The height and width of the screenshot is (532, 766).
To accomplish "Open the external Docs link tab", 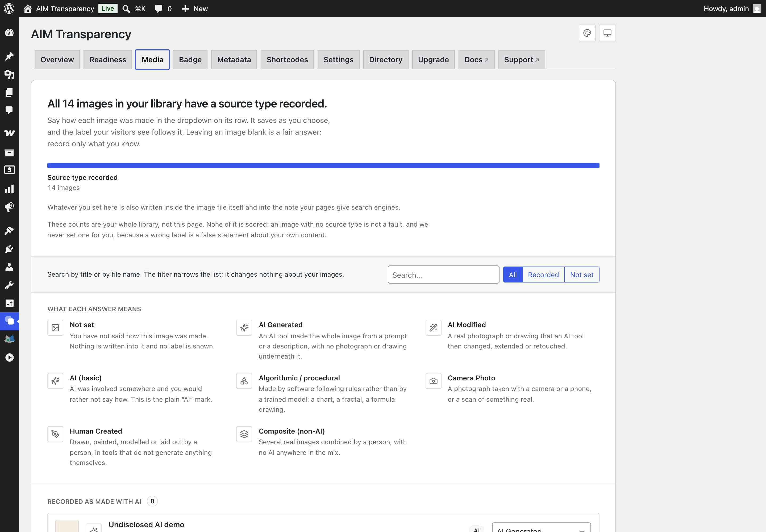I will [476, 60].
